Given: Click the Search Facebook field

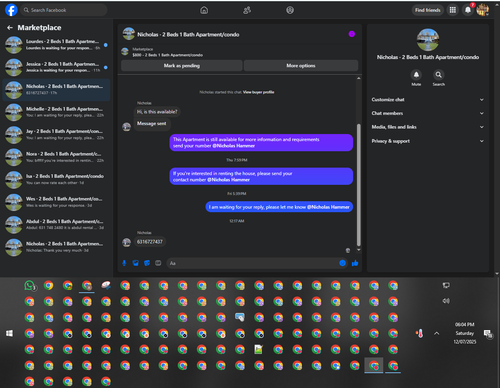Looking at the screenshot, I should (x=64, y=10).
